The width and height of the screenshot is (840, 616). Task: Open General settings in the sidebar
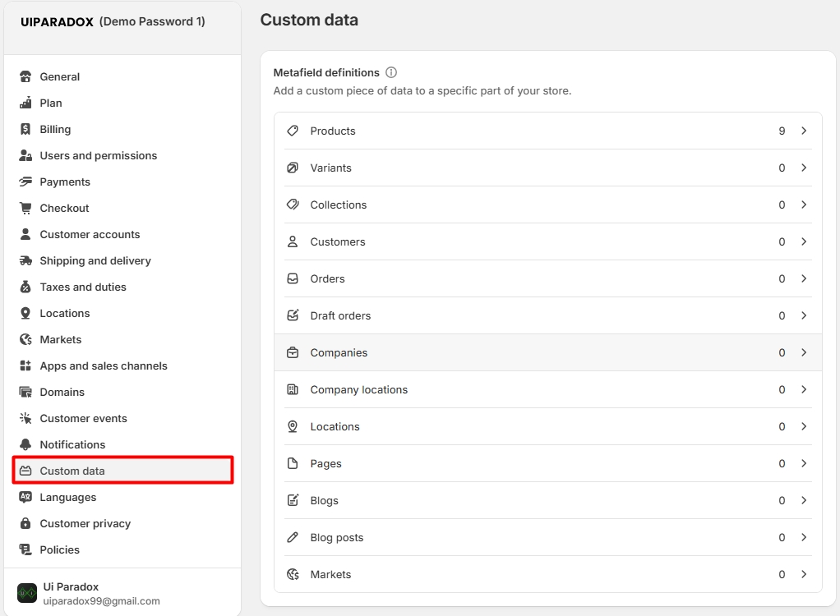[x=60, y=76]
